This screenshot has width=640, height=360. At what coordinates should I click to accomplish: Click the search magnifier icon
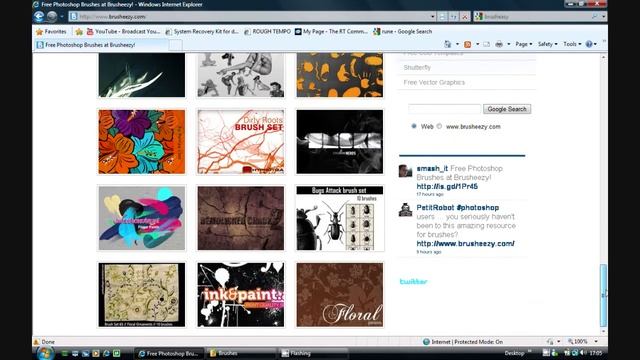click(x=595, y=17)
